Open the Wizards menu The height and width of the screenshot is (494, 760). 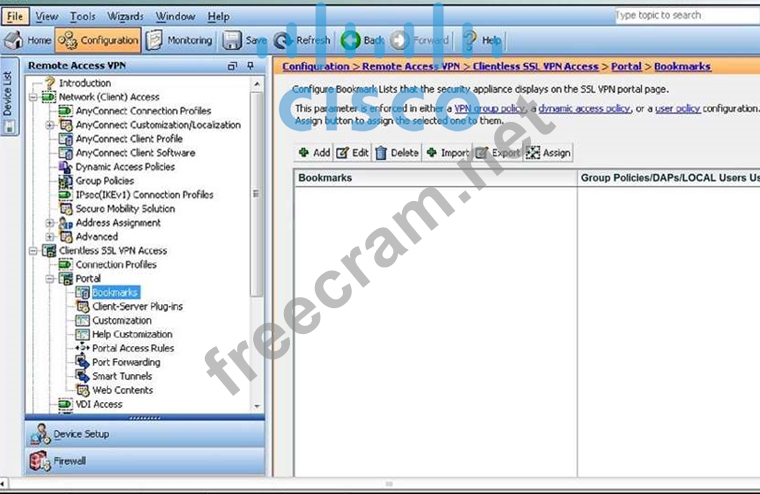tap(125, 16)
